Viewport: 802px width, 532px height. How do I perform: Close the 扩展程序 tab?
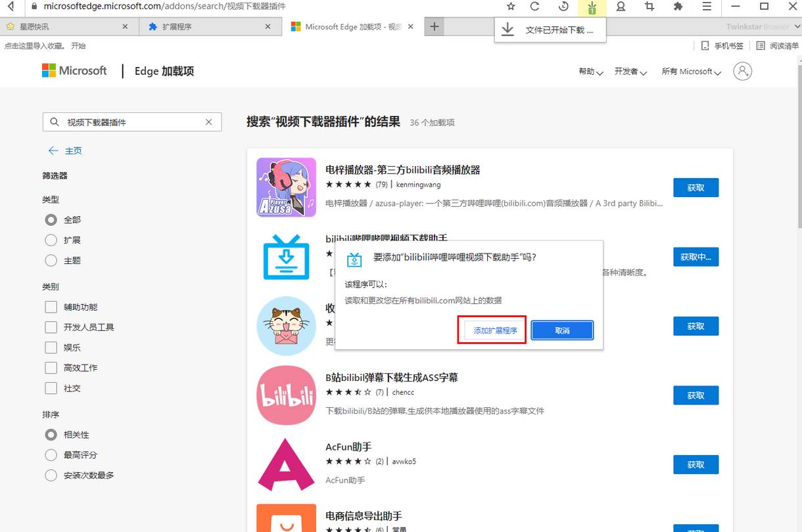tap(268, 27)
